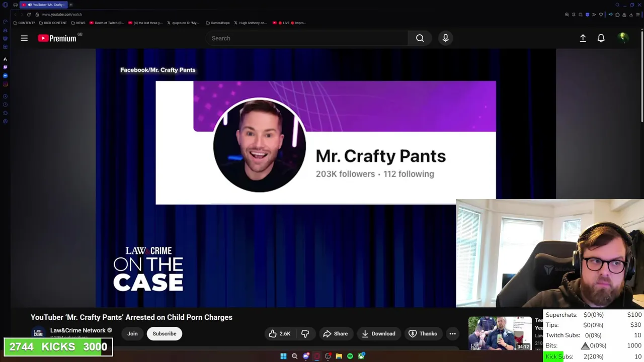Viewport: 644px width, 362px height.
Task: Open Xbox app from taskbar
Action: coord(361,356)
